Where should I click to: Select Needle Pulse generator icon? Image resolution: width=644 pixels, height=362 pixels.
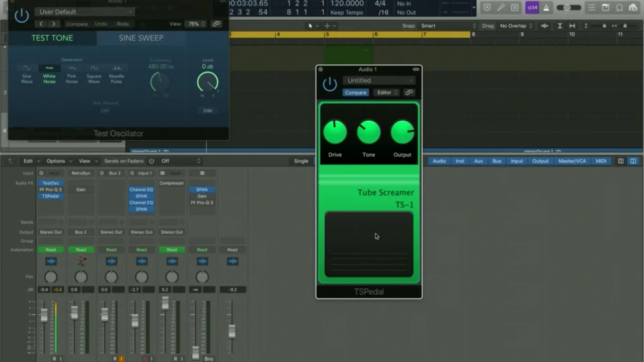click(x=117, y=68)
